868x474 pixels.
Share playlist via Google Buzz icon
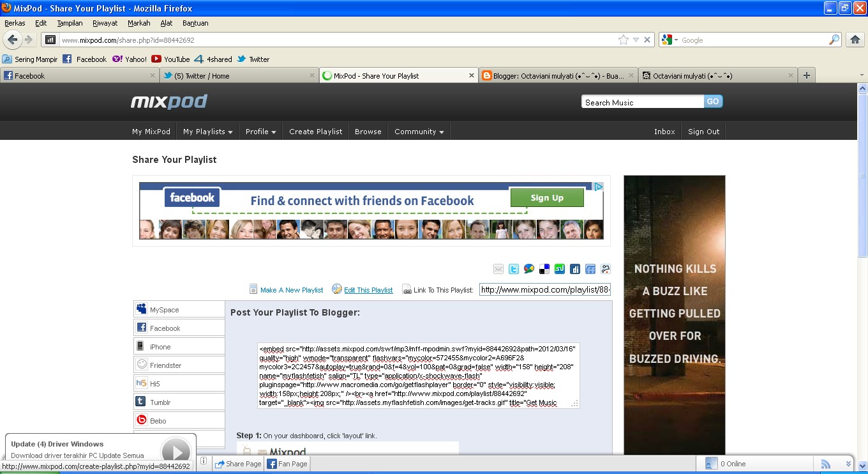click(x=529, y=269)
